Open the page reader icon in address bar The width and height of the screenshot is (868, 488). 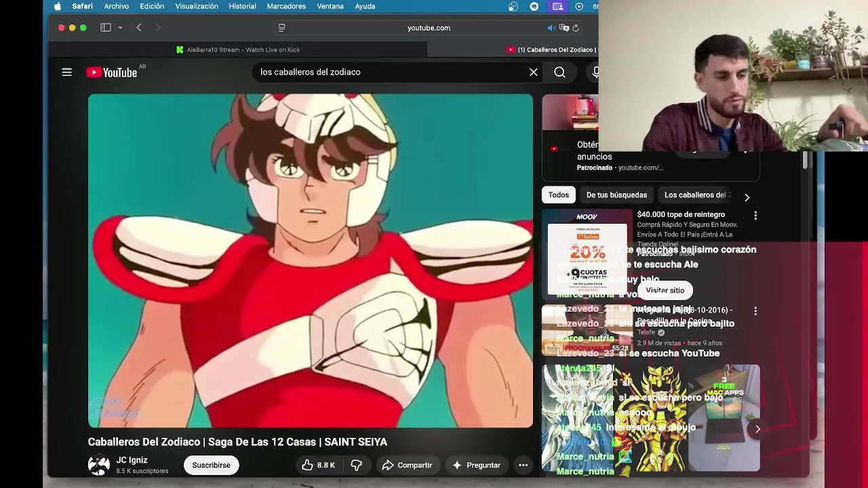point(281,28)
